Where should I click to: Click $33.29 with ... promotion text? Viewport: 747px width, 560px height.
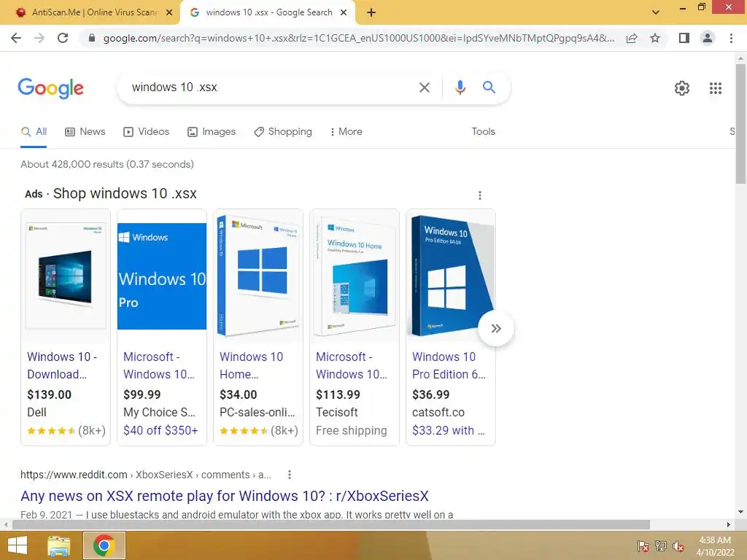[449, 430]
